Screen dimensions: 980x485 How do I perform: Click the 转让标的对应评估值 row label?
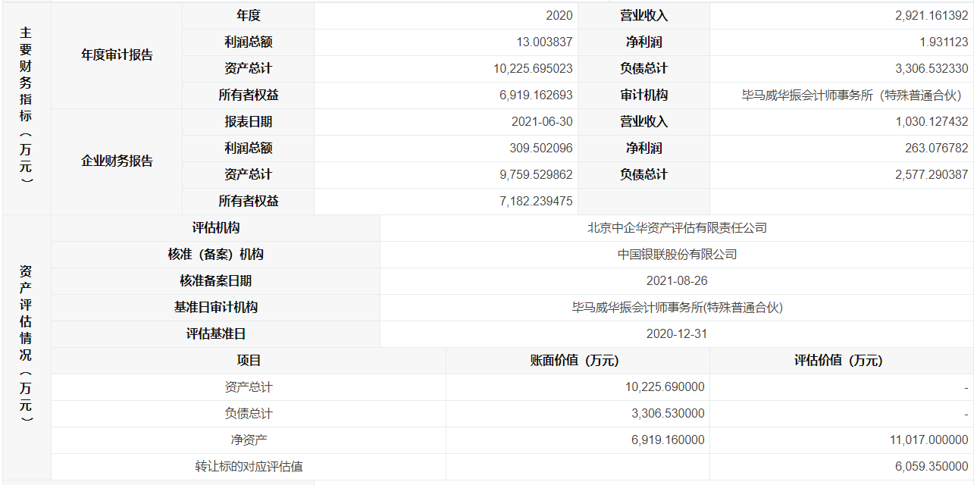click(249, 467)
